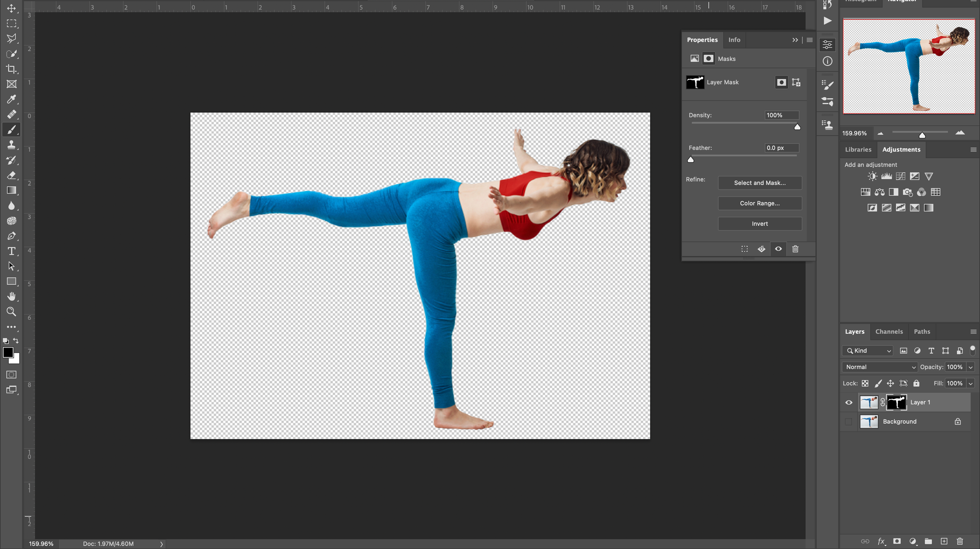Select the Clone Stamp tool
This screenshot has height=549, width=980.
pos(11,145)
